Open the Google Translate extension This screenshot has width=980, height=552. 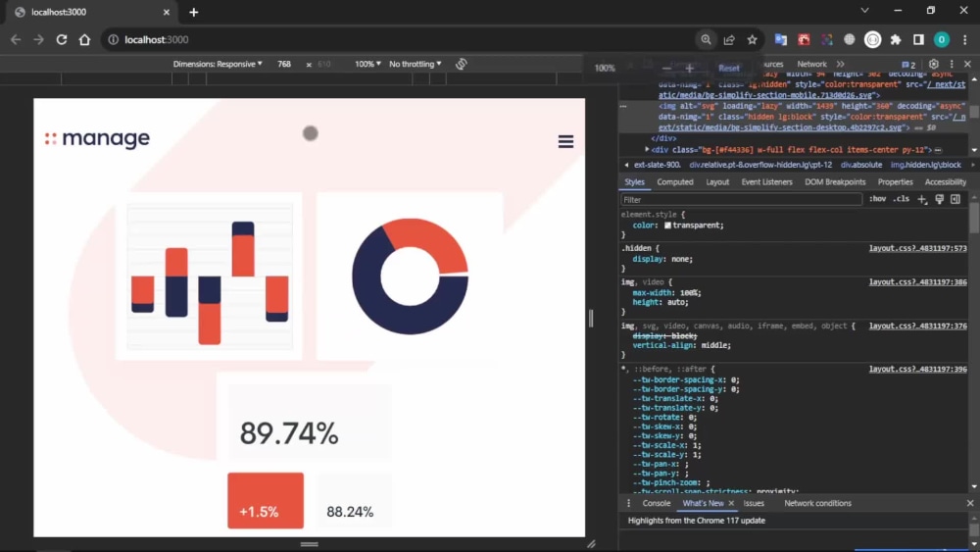[781, 39]
